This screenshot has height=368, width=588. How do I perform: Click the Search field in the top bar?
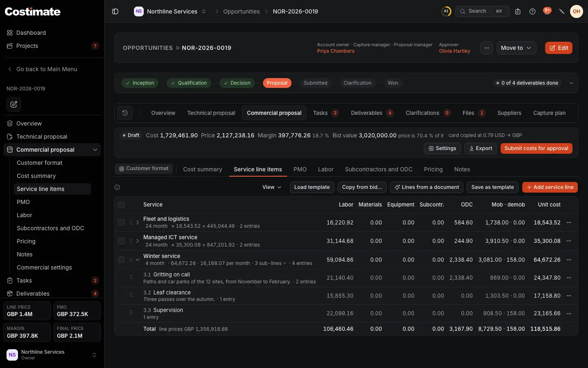point(482,11)
